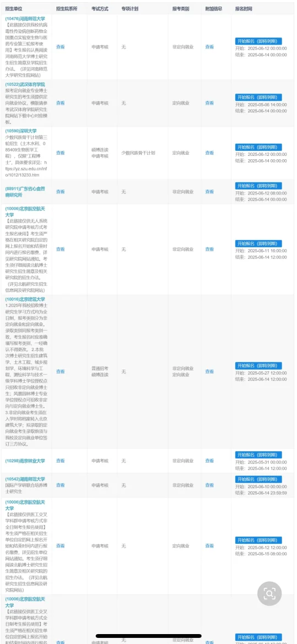The image size is (297, 644).
Task: Select the 招生单位 column header
Action: click(14, 9)
